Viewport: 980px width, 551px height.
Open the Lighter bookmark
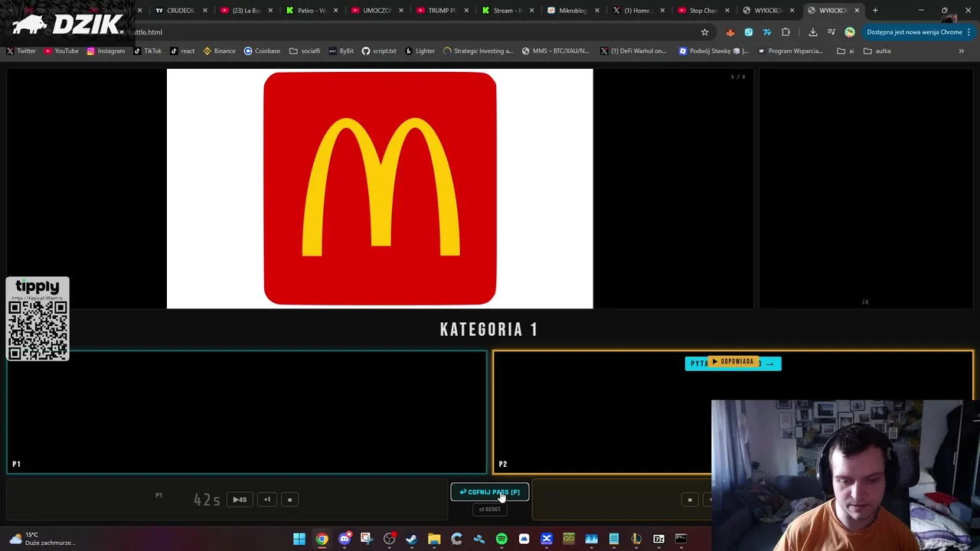[420, 51]
